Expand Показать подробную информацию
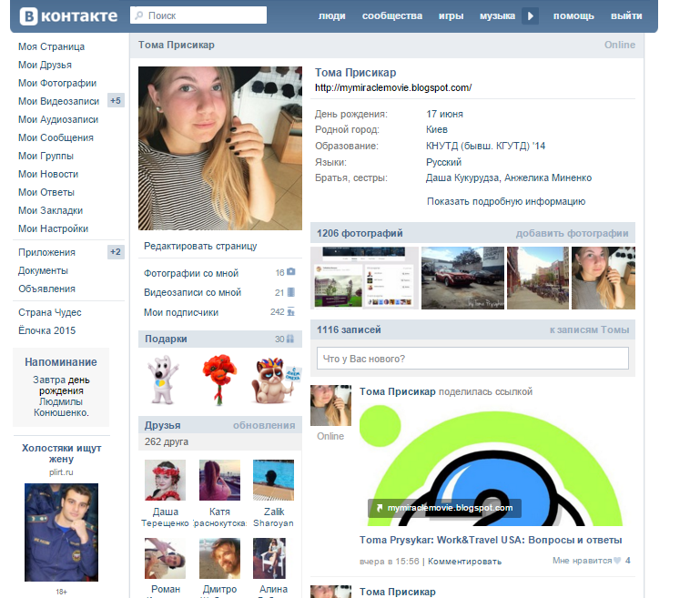The image size is (700, 598). tap(506, 201)
